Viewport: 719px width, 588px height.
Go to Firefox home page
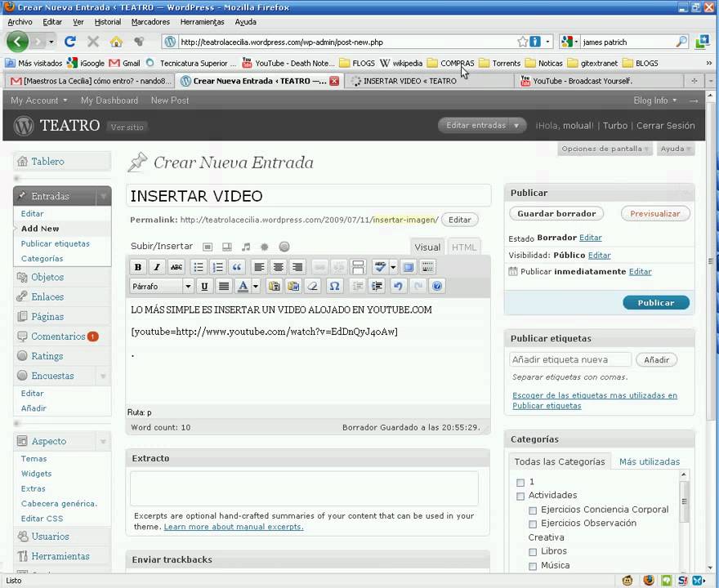117,42
